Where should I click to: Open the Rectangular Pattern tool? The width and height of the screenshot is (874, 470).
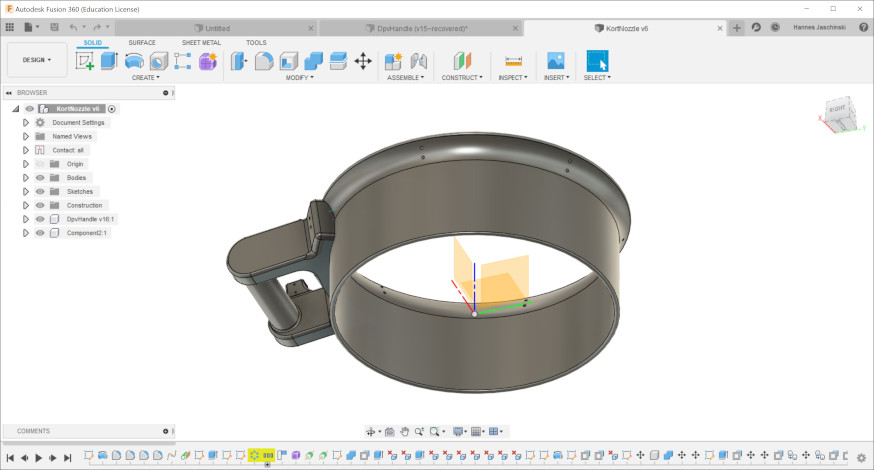pos(183,61)
